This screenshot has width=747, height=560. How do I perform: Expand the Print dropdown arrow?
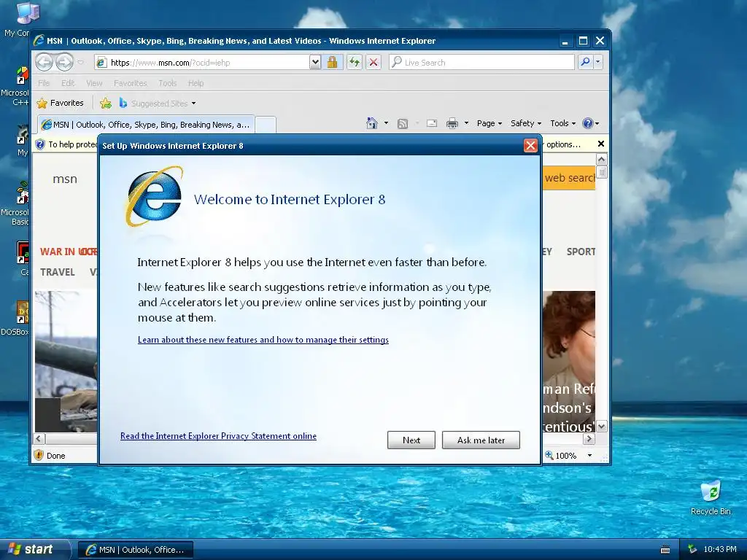(466, 123)
